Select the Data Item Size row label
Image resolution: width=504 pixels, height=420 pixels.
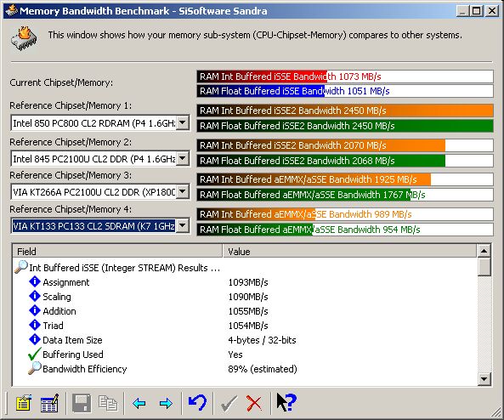pyautogui.click(x=72, y=340)
